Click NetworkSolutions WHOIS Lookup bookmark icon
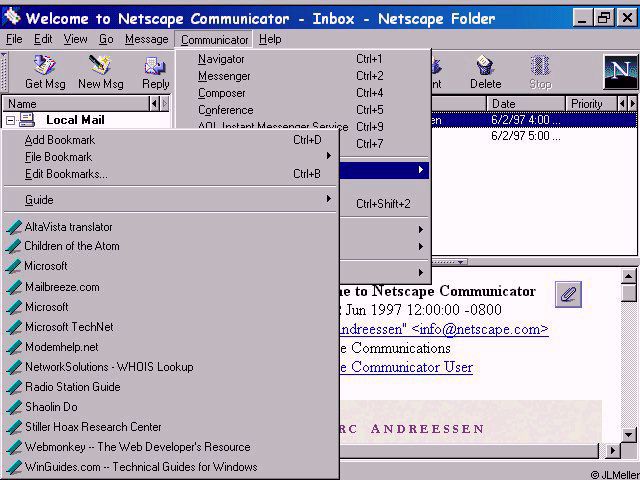This screenshot has width=640, height=480. [x=14, y=367]
